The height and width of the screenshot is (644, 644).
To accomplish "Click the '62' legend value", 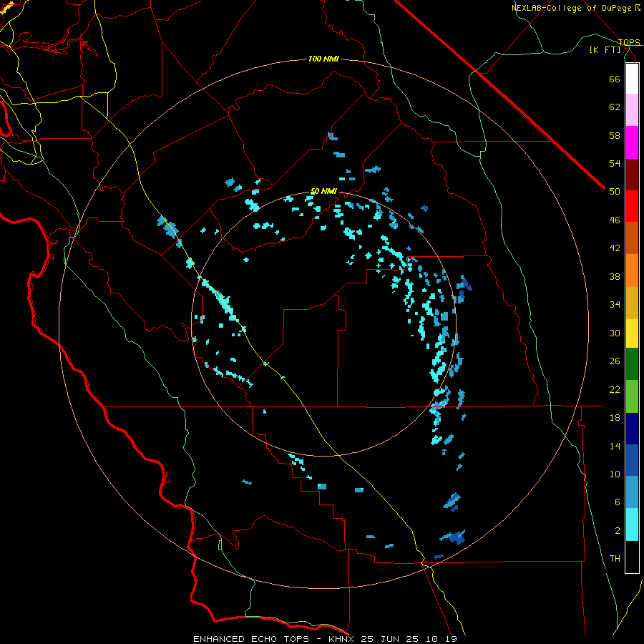I will point(615,107).
